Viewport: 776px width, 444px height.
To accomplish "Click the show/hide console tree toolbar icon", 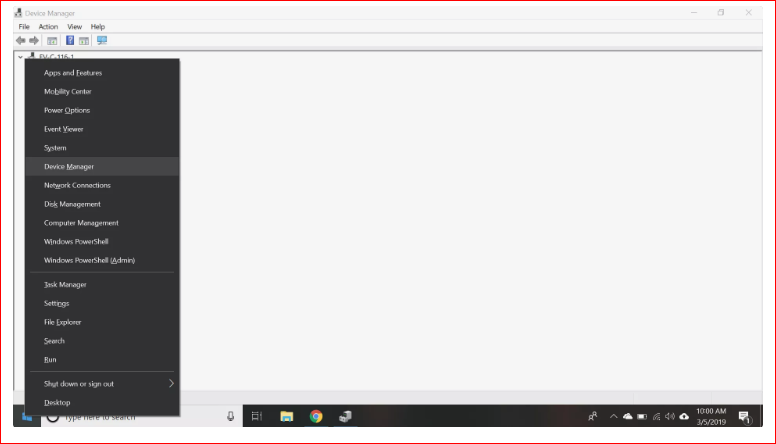I will point(52,41).
